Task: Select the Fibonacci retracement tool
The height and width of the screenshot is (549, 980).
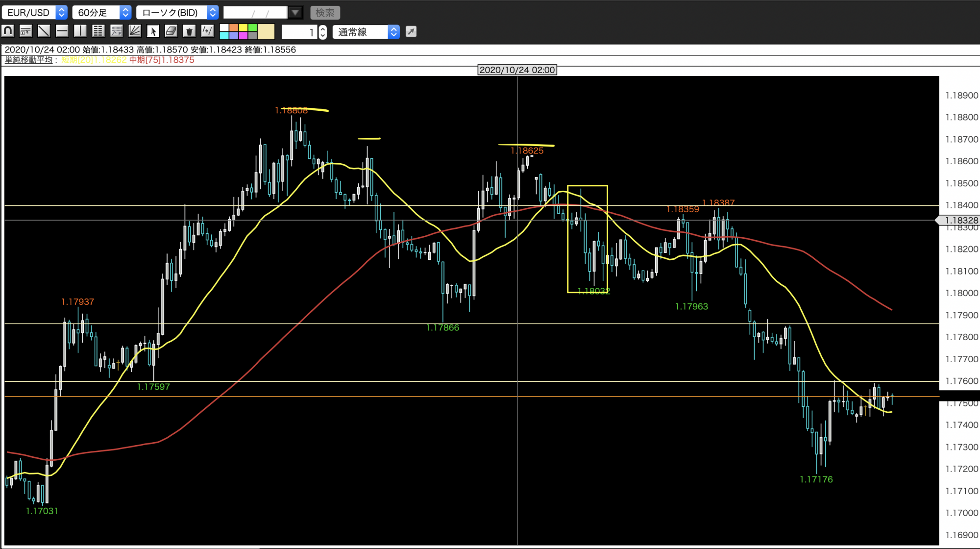Action: click(117, 31)
